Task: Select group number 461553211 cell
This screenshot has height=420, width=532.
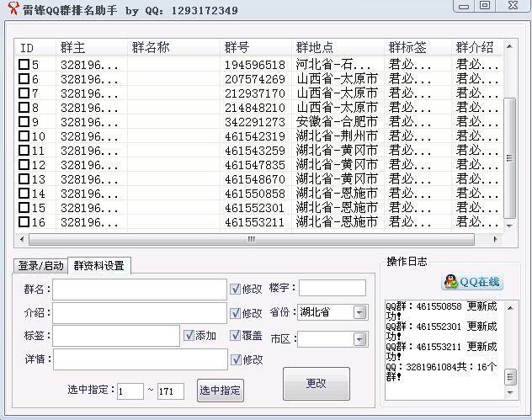Action: [x=255, y=222]
